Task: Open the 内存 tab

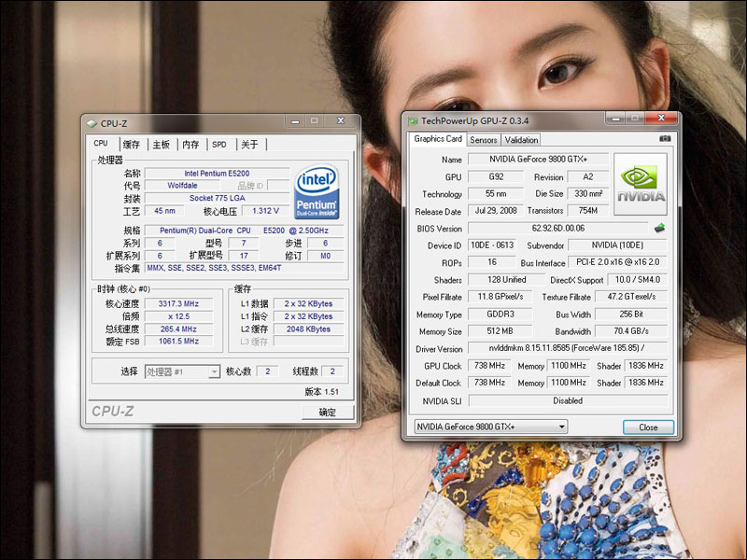Action: click(x=190, y=145)
